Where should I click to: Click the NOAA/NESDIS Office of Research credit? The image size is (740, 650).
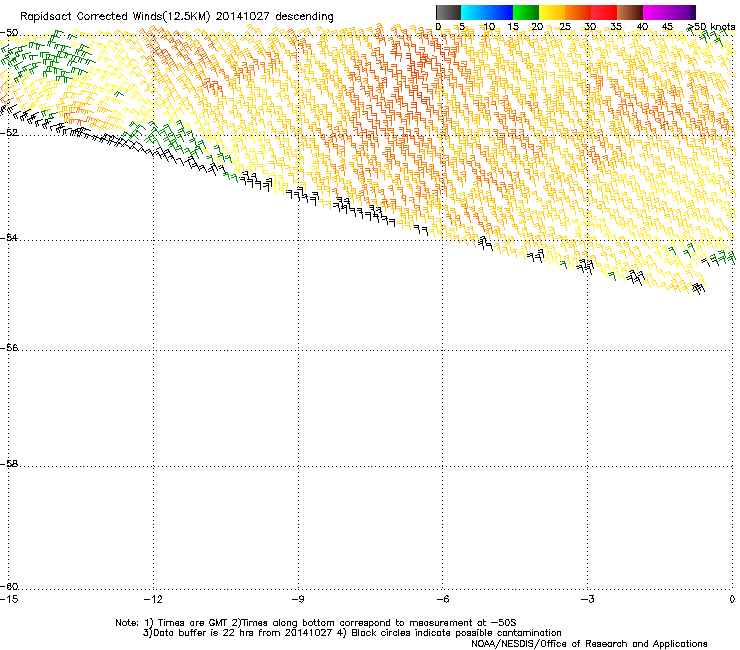point(589,644)
